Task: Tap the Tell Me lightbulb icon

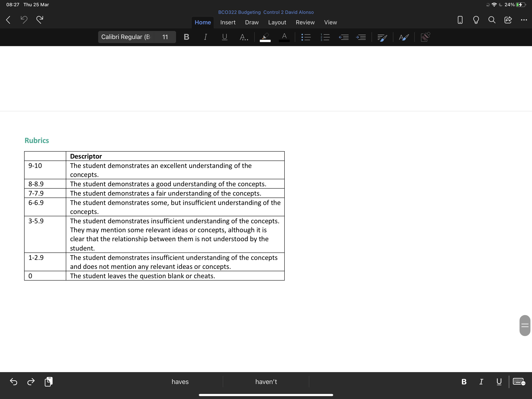Action: [476, 20]
